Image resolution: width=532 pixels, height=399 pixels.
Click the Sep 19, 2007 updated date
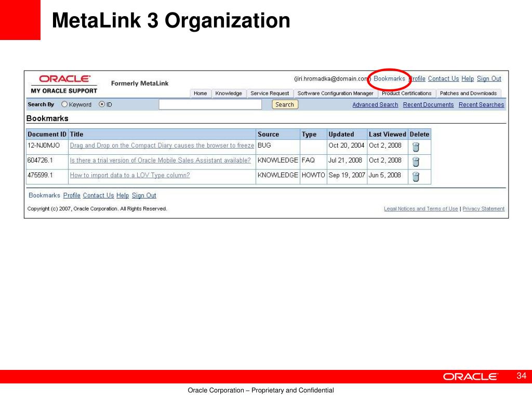347,176
